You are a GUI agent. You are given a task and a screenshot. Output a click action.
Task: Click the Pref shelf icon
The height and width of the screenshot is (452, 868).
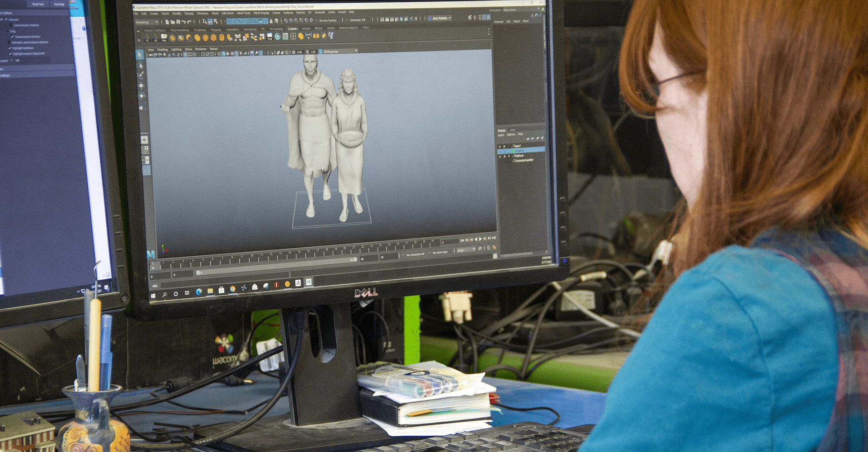point(269,36)
